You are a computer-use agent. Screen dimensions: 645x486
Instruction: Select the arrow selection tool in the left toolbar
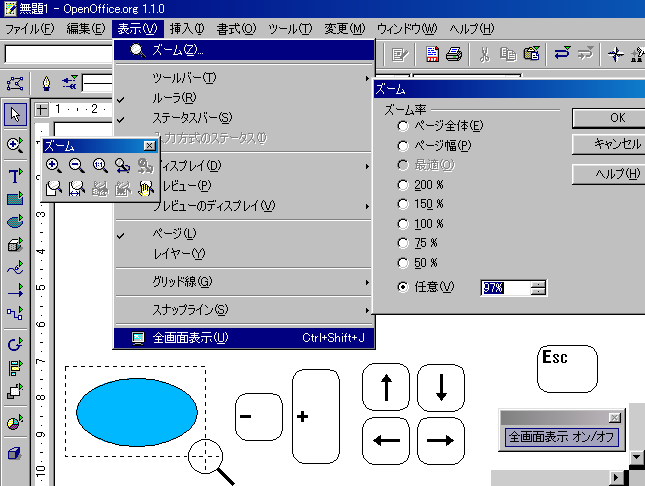pyautogui.click(x=15, y=114)
